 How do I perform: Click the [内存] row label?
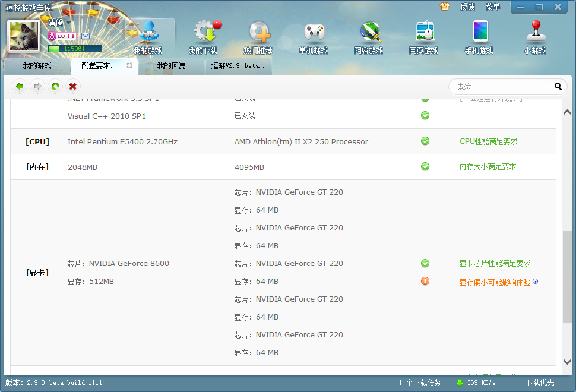[x=37, y=167]
